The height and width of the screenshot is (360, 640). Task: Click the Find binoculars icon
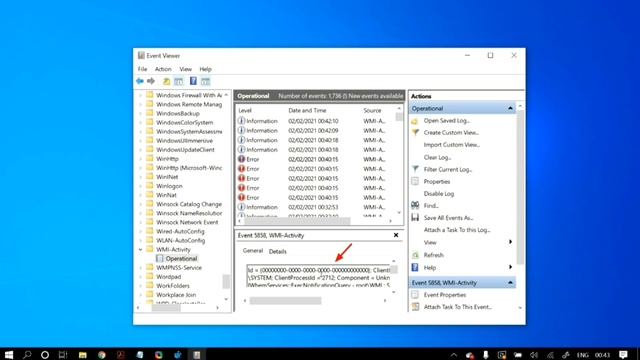tap(415, 205)
